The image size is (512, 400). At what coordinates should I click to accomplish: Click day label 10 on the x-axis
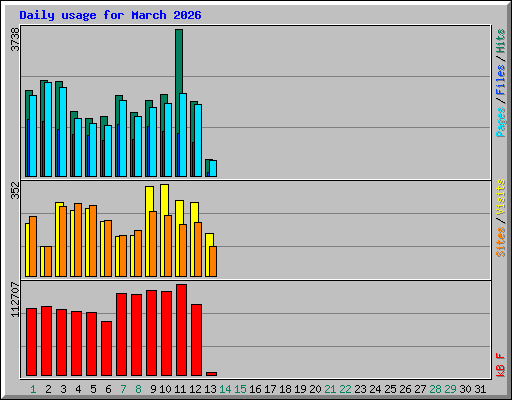(165, 389)
